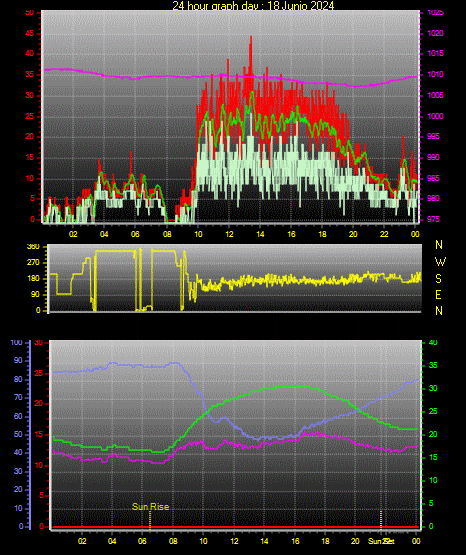Click yellow 360 on the wind direction axis
The width and height of the screenshot is (466, 555).
tap(33, 247)
